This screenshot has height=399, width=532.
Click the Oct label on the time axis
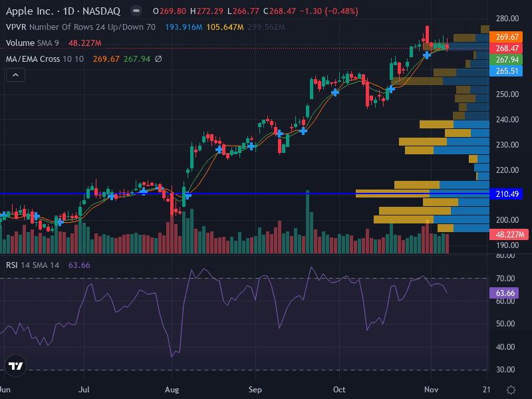click(x=339, y=390)
